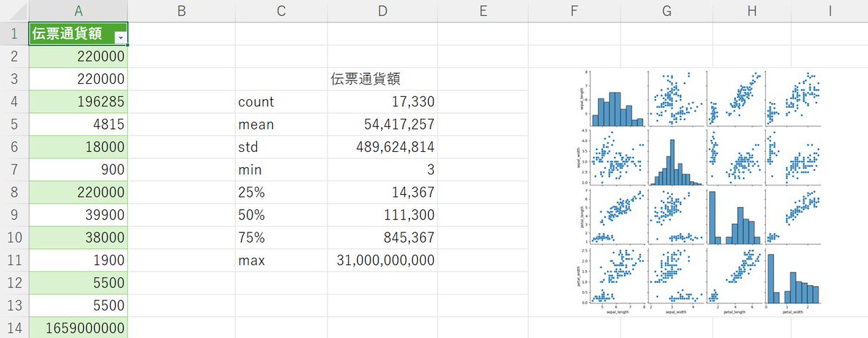Screen dimensions: 868x338
Task: Click the 75% value 845,367
Action: click(x=382, y=237)
